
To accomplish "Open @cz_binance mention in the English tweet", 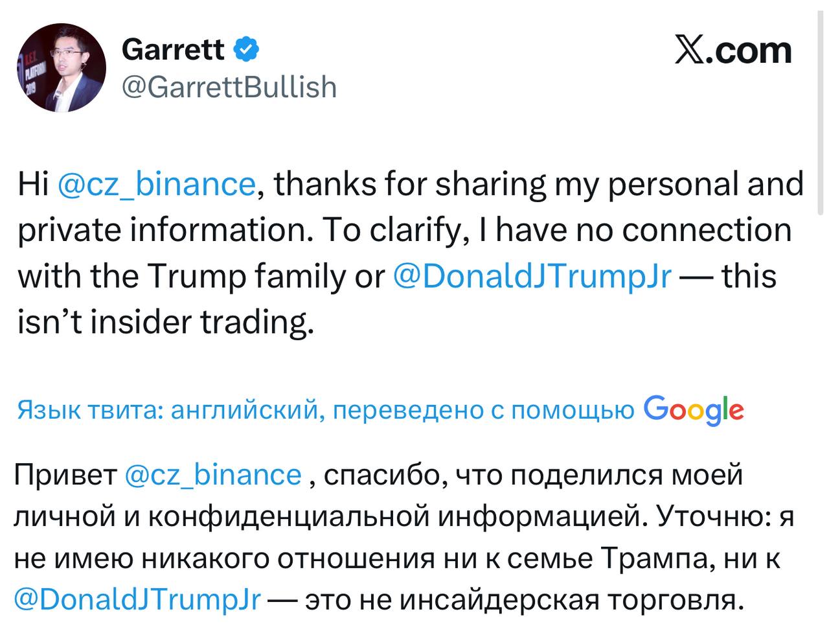I will 157,184.
